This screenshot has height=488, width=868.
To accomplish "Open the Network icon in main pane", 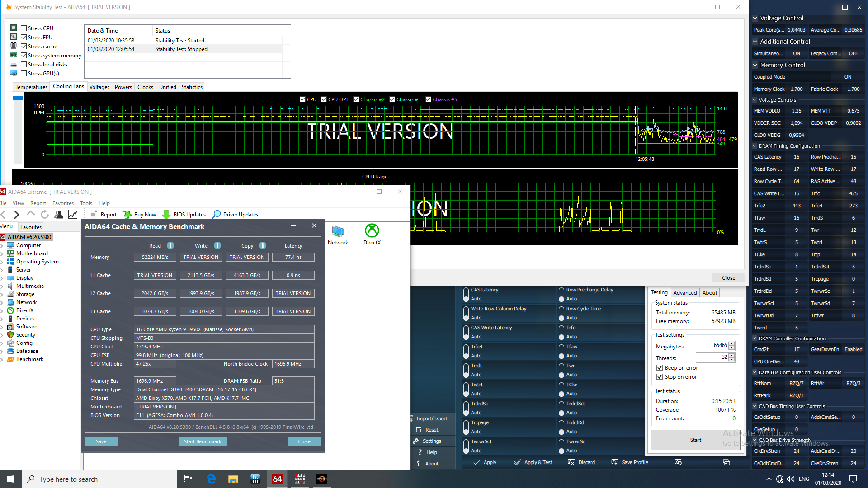I will coord(338,231).
